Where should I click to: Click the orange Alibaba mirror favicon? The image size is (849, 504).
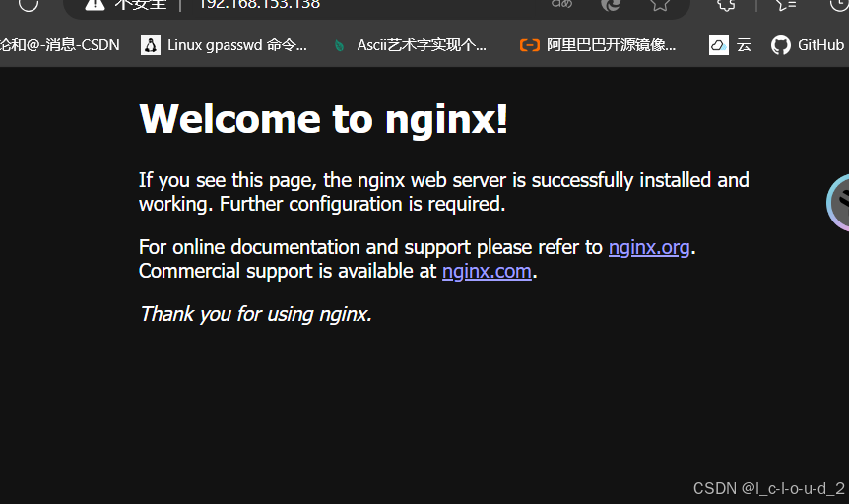[x=530, y=45]
